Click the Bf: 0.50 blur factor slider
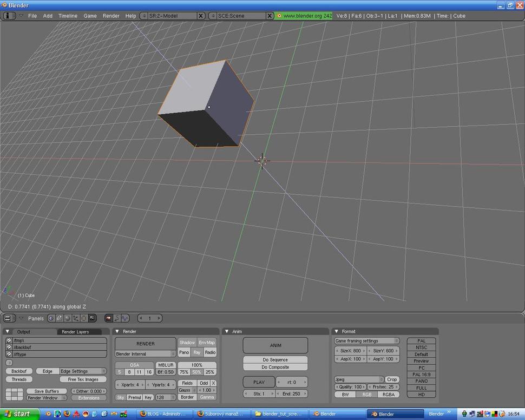 click(166, 372)
